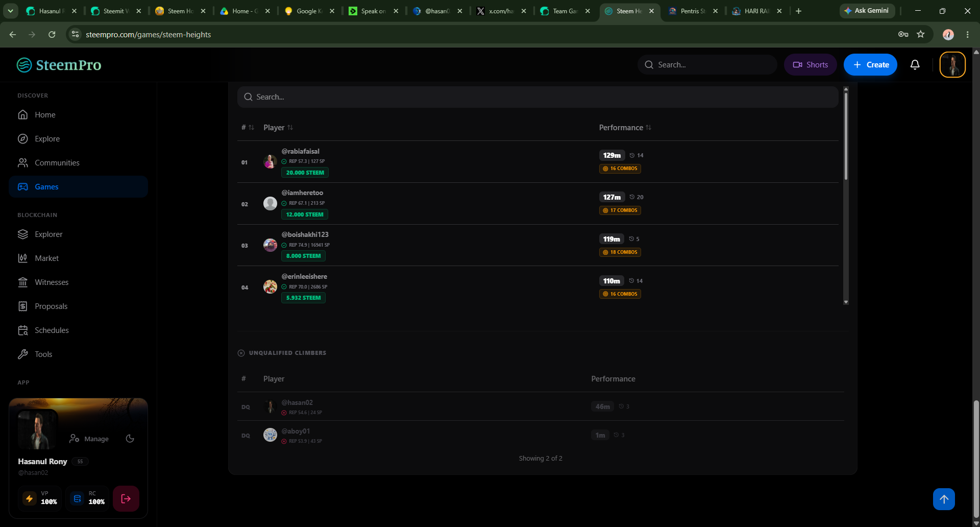Click leaderboard scrollbar up arrow
Viewport: 980px width, 527px height.
click(846, 89)
